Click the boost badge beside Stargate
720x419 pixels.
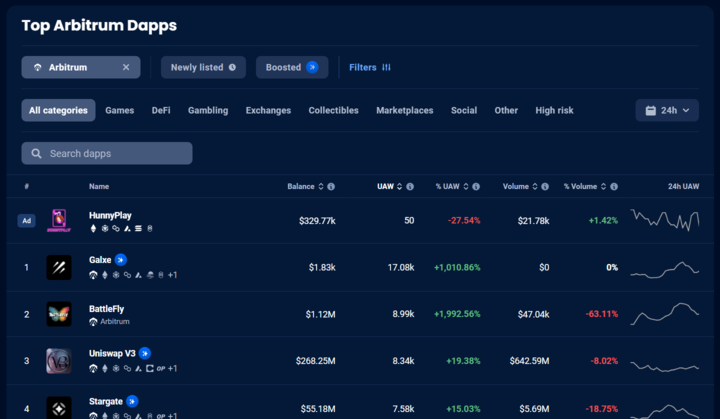[x=132, y=402]
